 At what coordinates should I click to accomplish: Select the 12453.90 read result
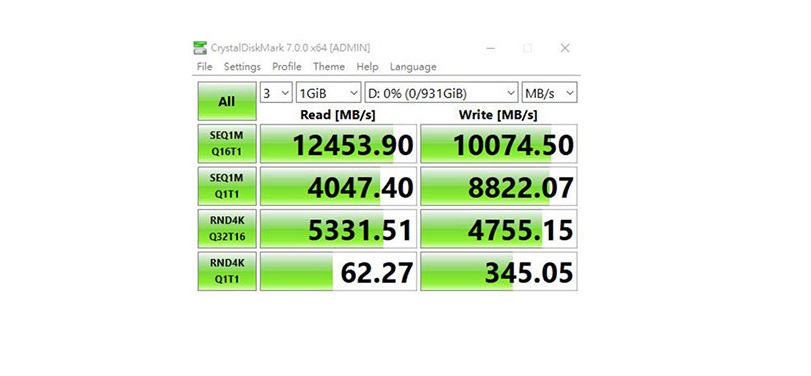338,144
